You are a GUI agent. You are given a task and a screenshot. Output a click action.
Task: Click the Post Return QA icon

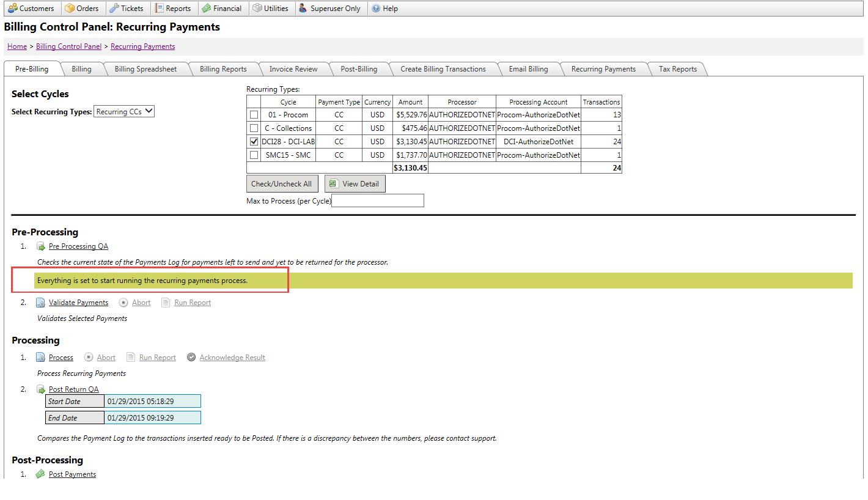[41, 389]
